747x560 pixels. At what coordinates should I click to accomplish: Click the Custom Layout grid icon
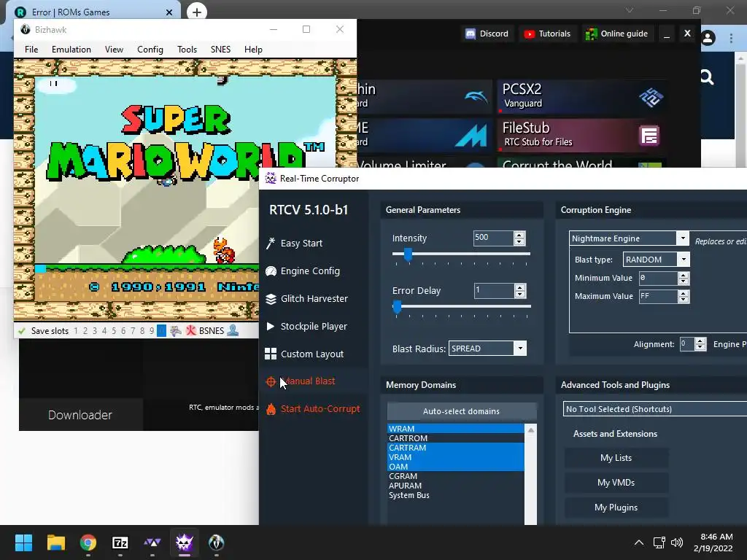[271, 354]
